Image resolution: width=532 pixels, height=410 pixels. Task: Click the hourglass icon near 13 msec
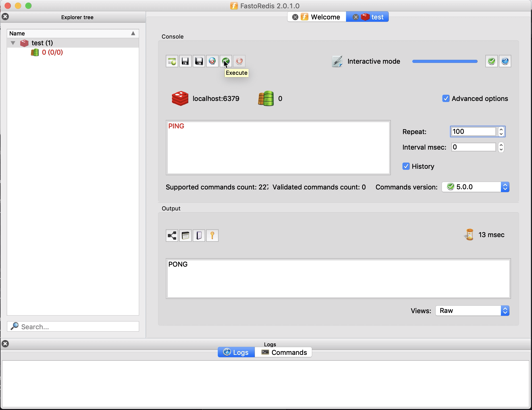tap(470, 235)
